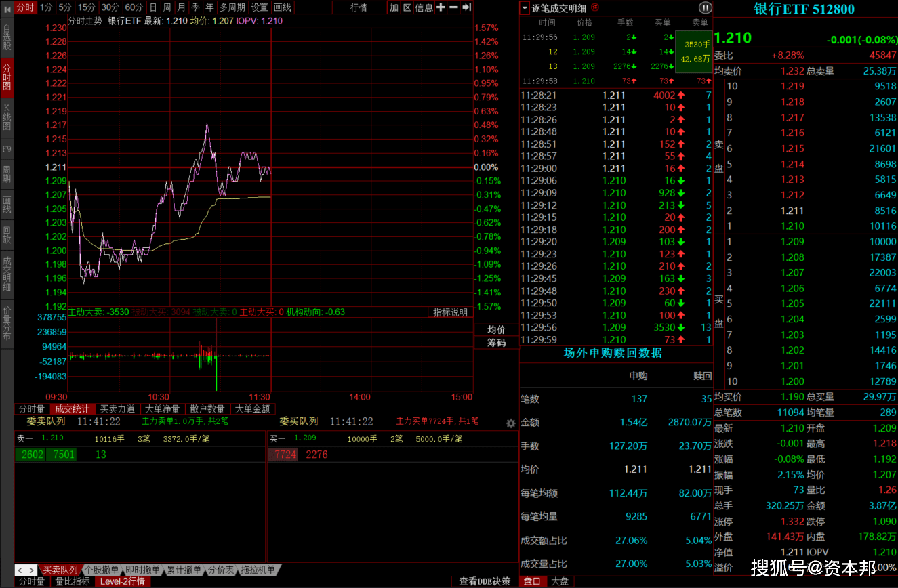Click the right arrow of the bottom tab scroller
The height and width of the screenshot is (588, 898).
(x=32, y=570)
